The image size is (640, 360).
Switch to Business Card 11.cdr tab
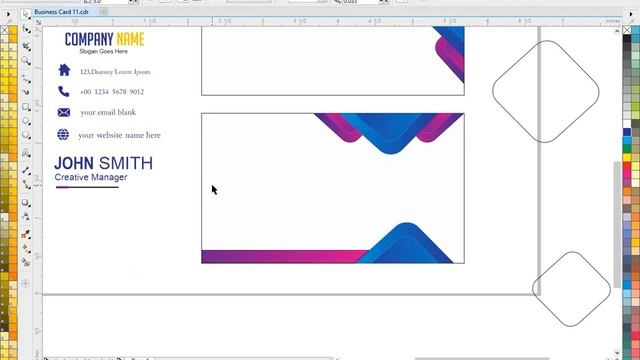(62, 12)
